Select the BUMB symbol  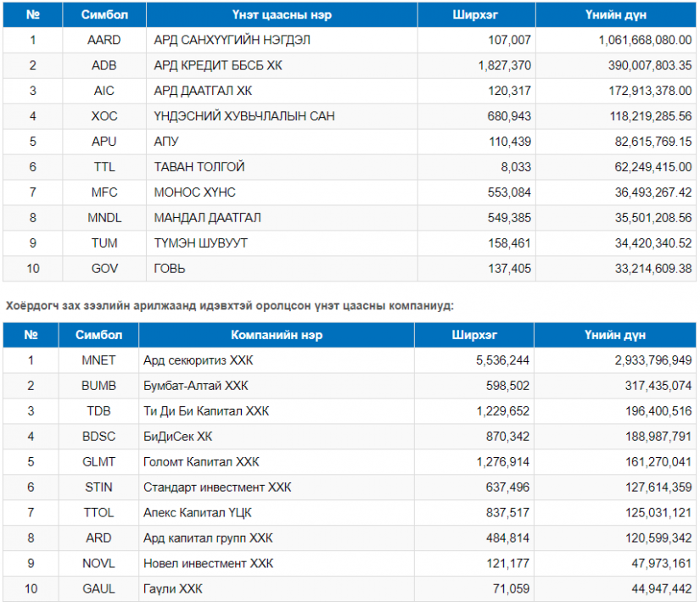pyautogui.click(x=98, y=386)
